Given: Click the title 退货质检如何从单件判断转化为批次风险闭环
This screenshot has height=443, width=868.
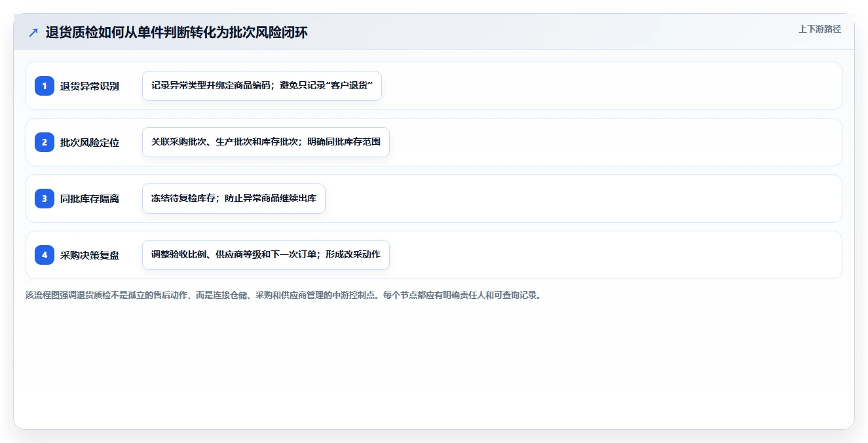Looking at the screenshot, I should pyautogui.click(x=177, y=33).
